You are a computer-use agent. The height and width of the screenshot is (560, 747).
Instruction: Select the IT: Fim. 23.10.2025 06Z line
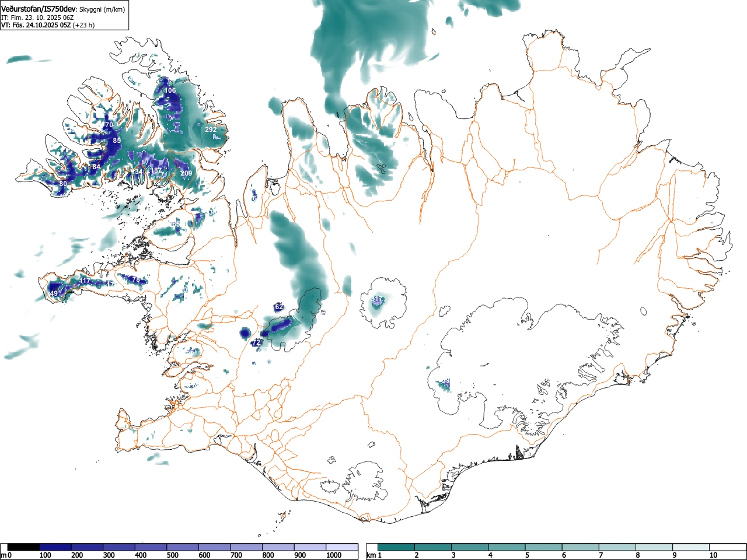coord(37,17)
